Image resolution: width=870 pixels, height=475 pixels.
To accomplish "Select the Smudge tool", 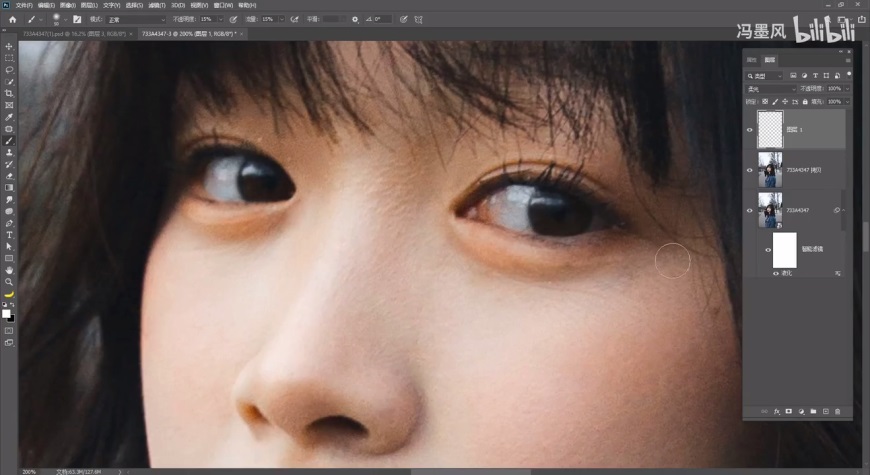I will (x=9, y=199).
